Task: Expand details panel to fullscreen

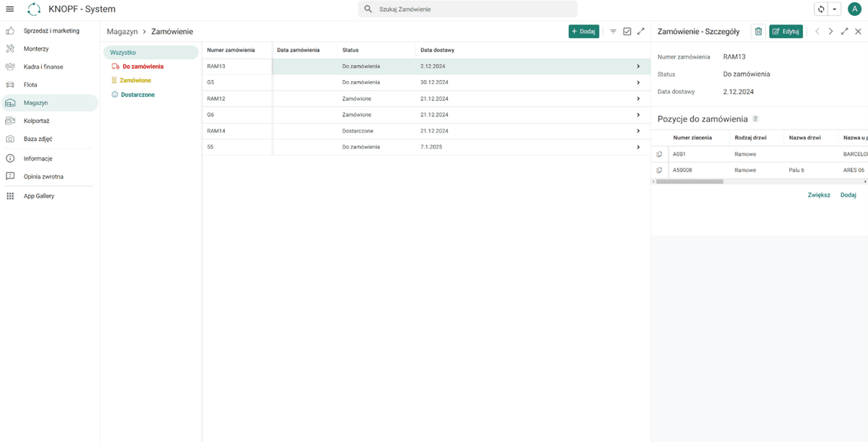Action: [845, 31]
